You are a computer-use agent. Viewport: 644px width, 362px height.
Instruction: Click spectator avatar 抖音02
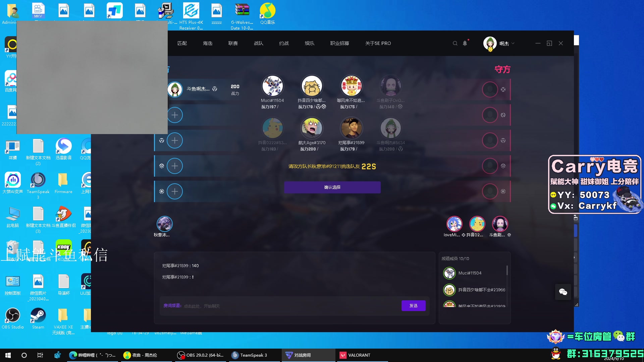tap(477, 224)
